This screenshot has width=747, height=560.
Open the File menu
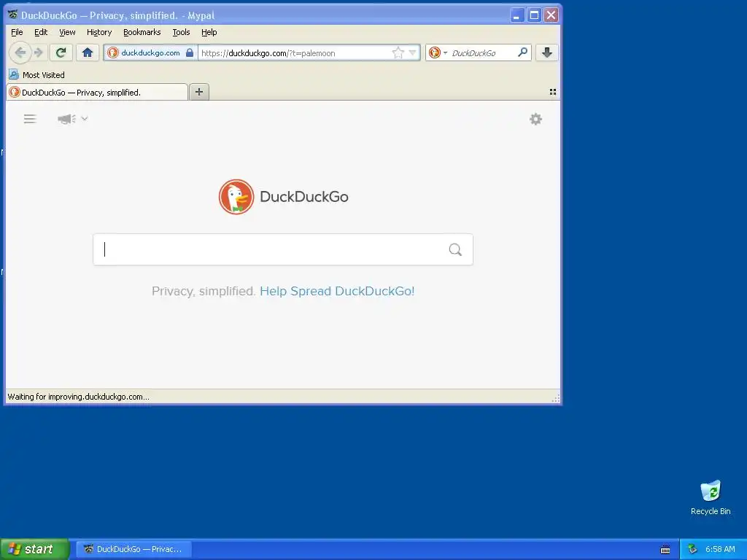click(x=17, y=32)
